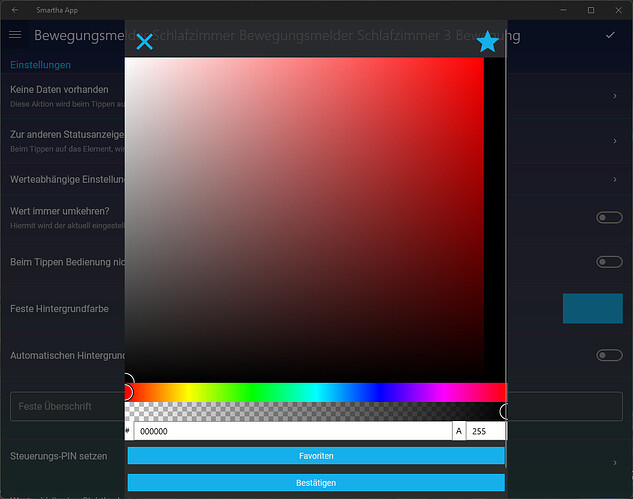The width and height of the screenshot is (633, 499).
Task: Expand the 'Steuerungs-PIN setzen' chevron
Action: click(x=614, y=463)
